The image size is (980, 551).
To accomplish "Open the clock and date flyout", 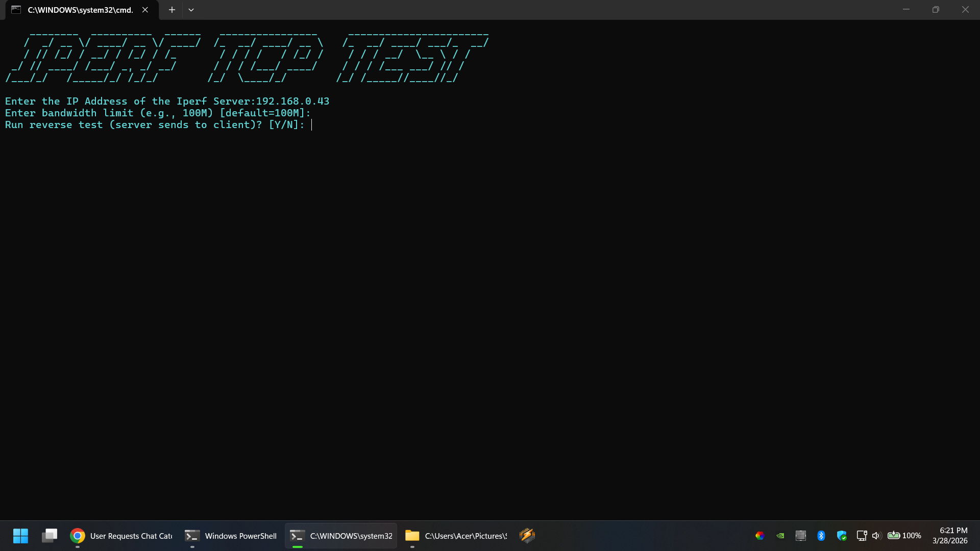I will (949, 536).
